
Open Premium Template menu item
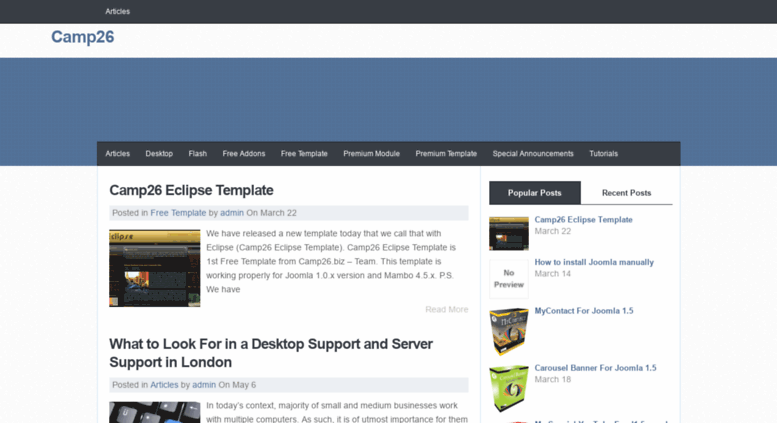pyautogui.click(x=446, y=154)
